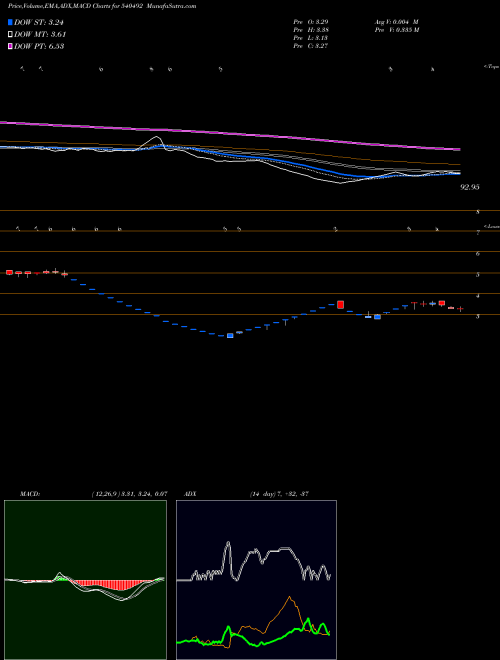Click the large red candle after the recovery
Screen dimensions: 500x660
point(340,304)
